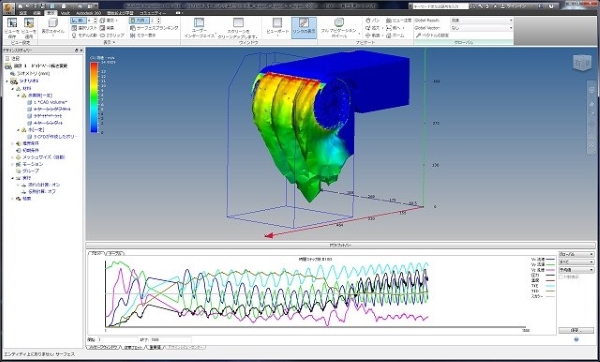Viewport: 600px width, 362px height.
Task: Open the Autodesk 360 ribbon tab
Action: [x=88, y=13]
